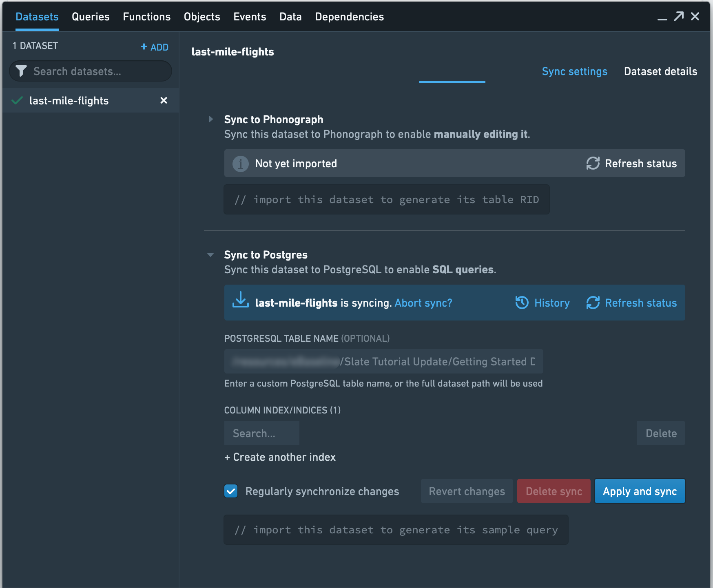Select the Datasets tab

(x=37, y=17)
